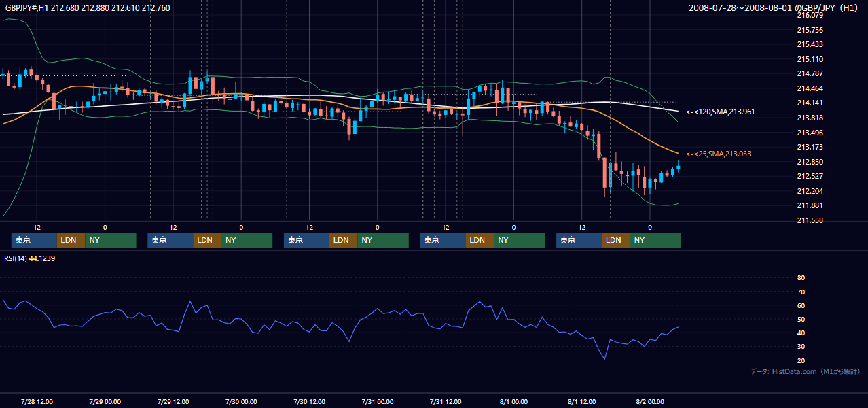Click RSI axis level 80
Image resolution: width=868 pixels, height=408 pixels.
pyautogui.click(x=801, y=278)
